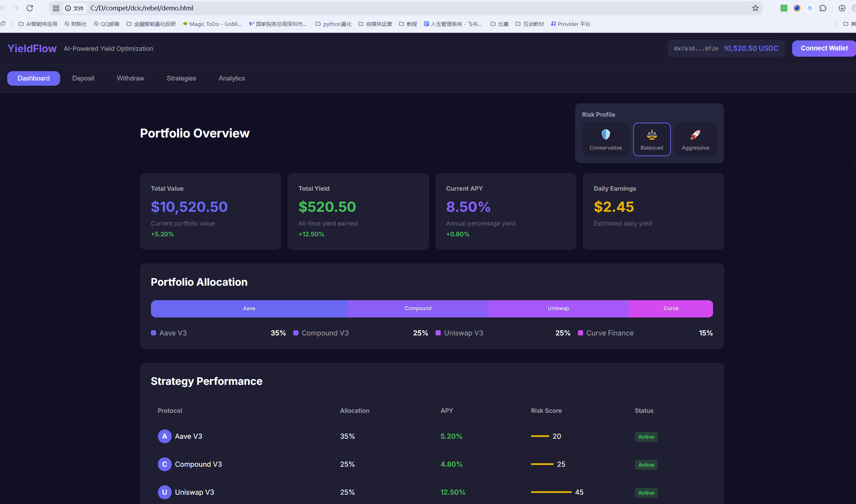Click the Compound segment of allocation bar
The width and height of the screenshot is (856, 504).
pos(418,308)
